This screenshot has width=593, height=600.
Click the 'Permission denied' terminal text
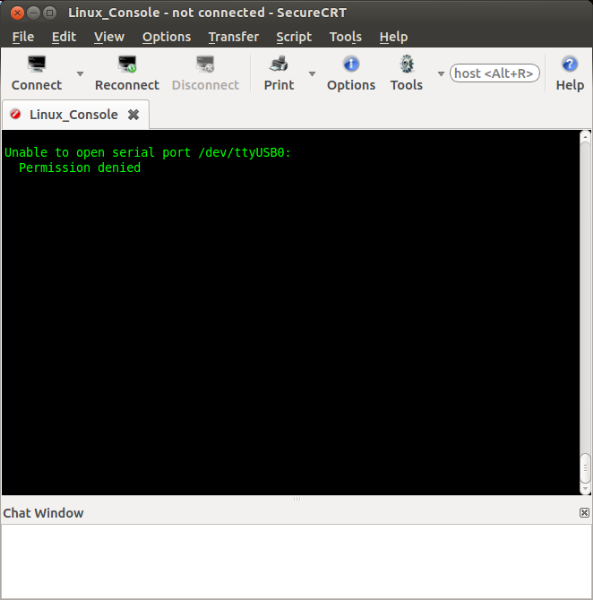(x=80, y=168)
